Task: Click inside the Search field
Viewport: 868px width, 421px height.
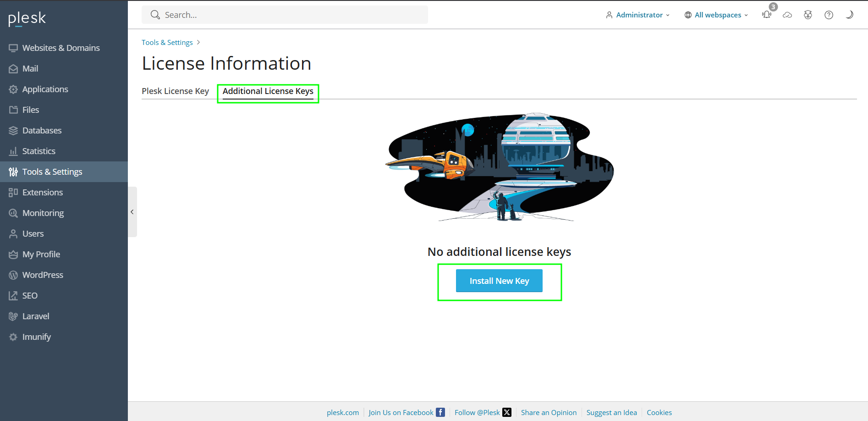Action: [285, 15]
